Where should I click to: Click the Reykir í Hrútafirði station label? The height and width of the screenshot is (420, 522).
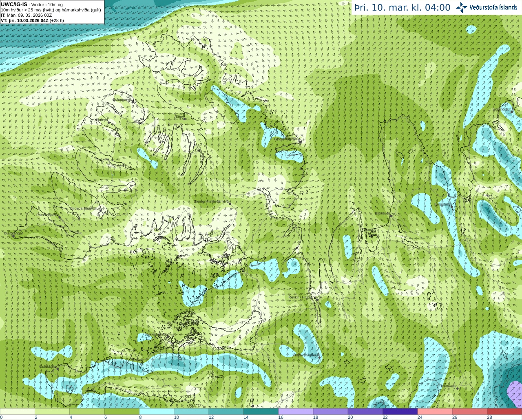[303, 297]
